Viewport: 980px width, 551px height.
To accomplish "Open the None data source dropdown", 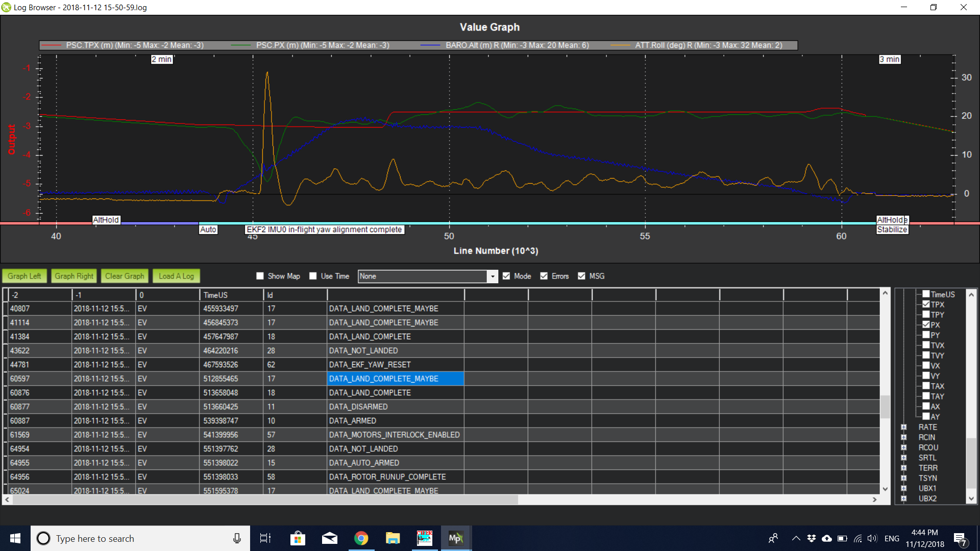I will (492, 276).
